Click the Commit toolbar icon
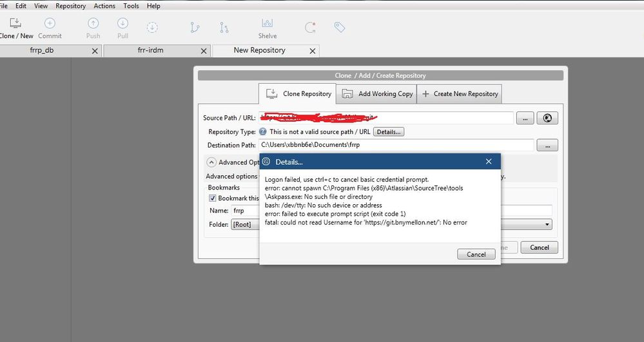This screenshot has height=342, width=644. (50, 23)
